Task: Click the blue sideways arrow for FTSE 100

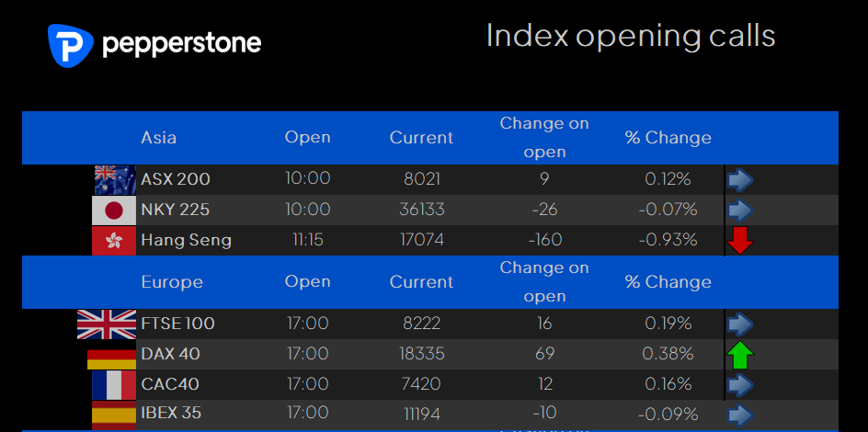Action: pos(740,324)
